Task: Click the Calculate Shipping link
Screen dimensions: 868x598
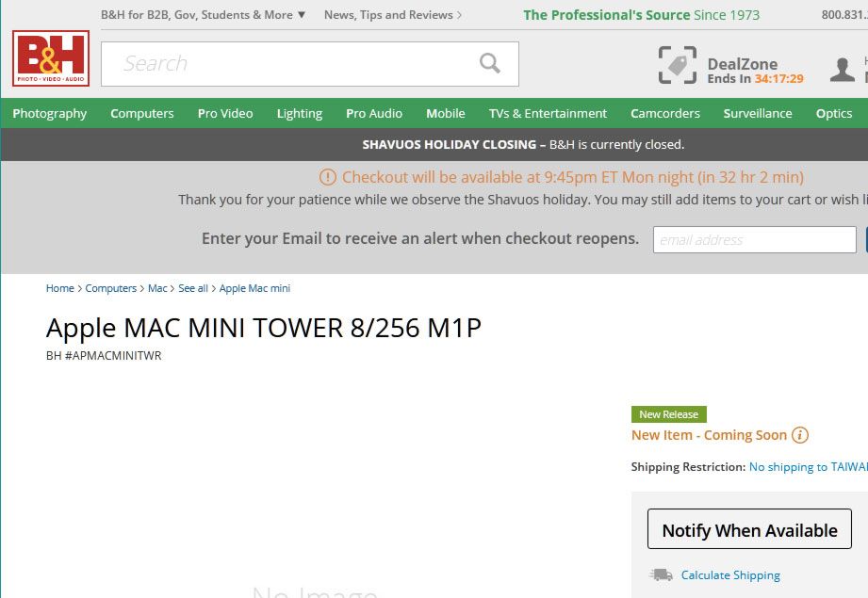Action: (730, 574)
